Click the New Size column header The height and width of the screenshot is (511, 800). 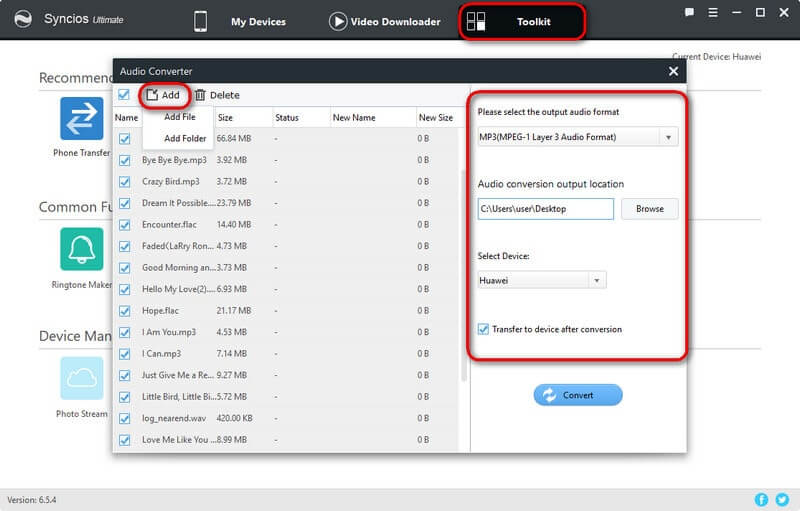point(436,117)
